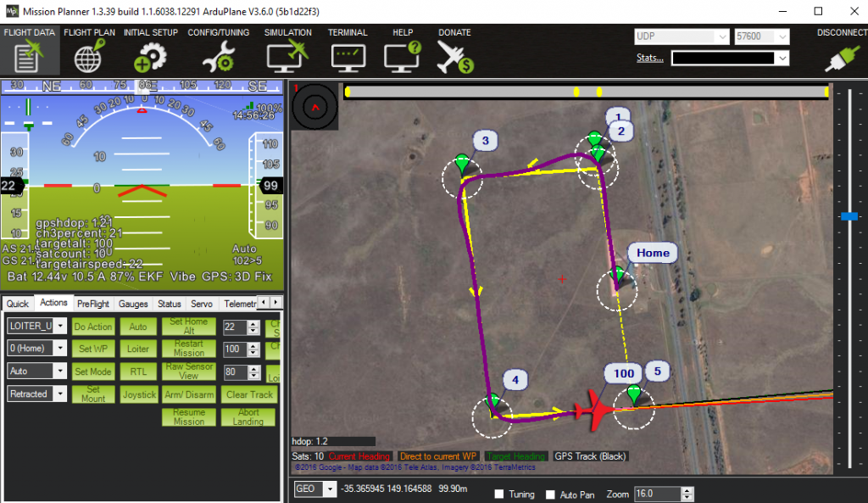Open the Terminal monitor icon
This screenshot has height=503, width=868.
pos(348,59)
